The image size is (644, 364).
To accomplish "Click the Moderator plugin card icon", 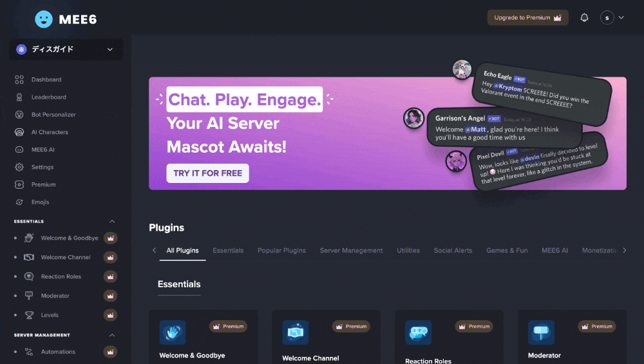I will pyautogui.click(x=541, y=332).
